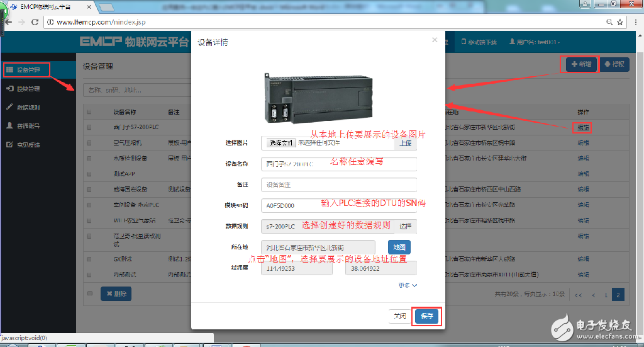Expand the 用户名 test001 account dropdown
This screenshot has height=347, width=644.
(535, 42)
